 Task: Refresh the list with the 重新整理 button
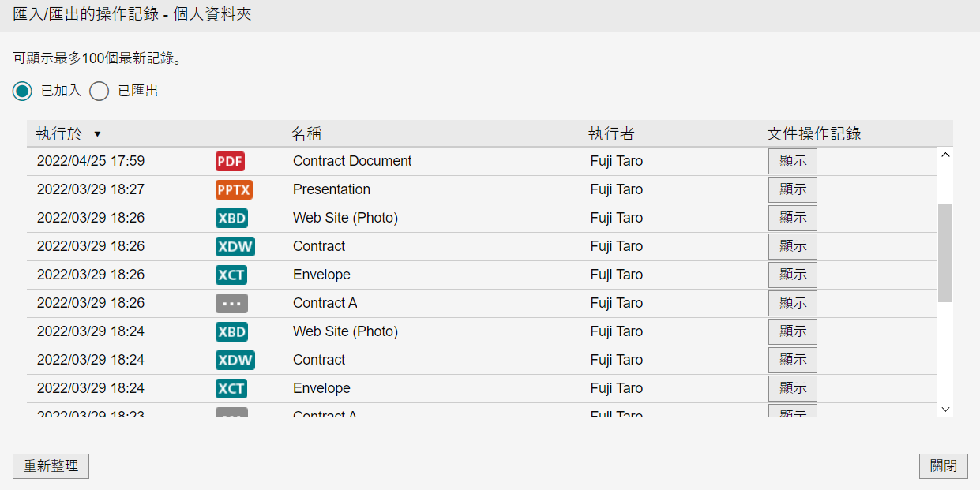(x=51, y=466)
